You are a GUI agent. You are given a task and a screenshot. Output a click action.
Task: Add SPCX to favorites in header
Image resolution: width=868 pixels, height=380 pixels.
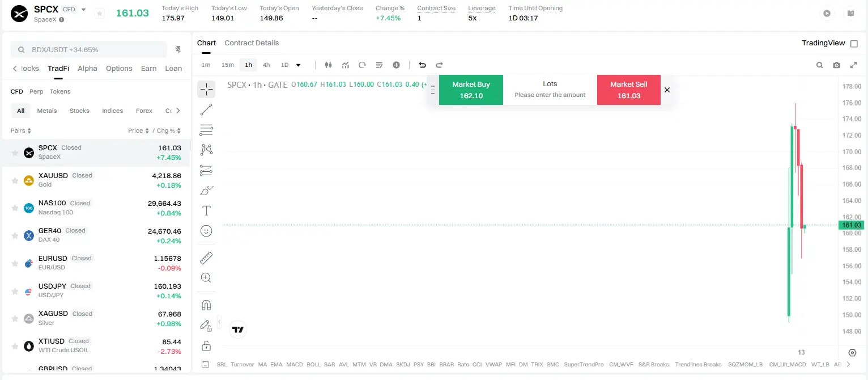pos(99,13)
